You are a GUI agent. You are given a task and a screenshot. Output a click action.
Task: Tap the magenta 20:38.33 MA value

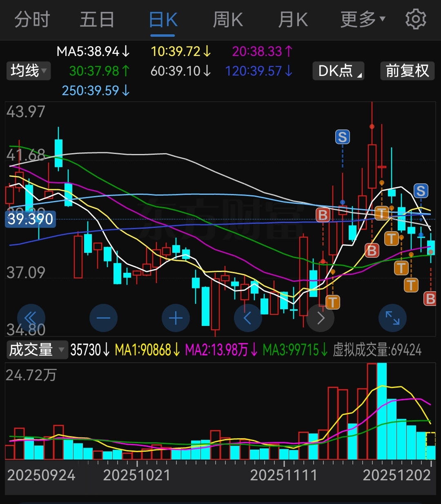[x=263, y=51]
